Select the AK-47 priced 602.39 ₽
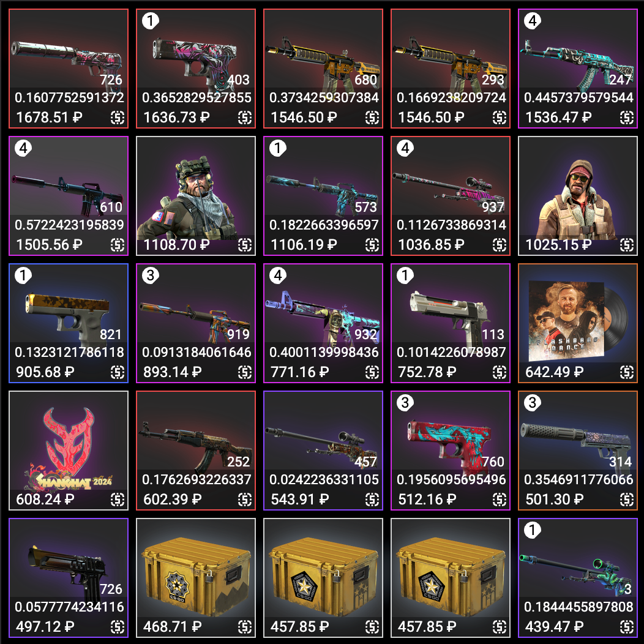The image size is (644, 644). pos(196,451)
